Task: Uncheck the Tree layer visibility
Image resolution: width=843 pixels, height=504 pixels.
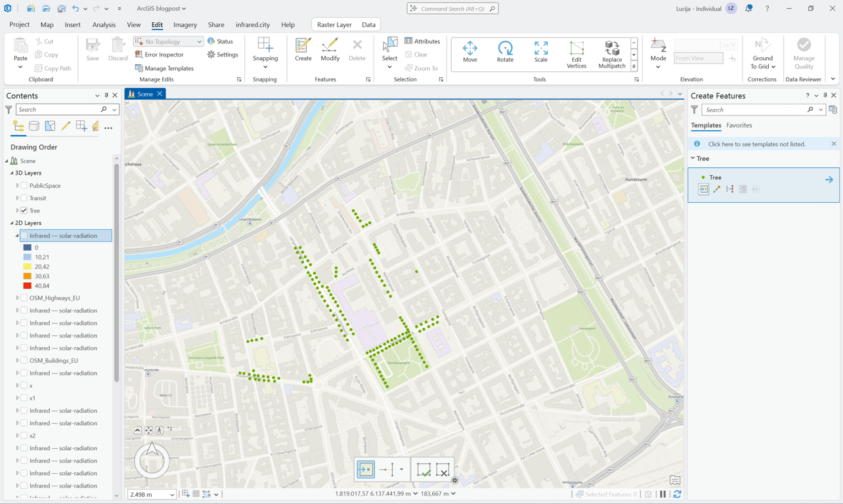Action: pyautogui.click(x=24, y=211)
